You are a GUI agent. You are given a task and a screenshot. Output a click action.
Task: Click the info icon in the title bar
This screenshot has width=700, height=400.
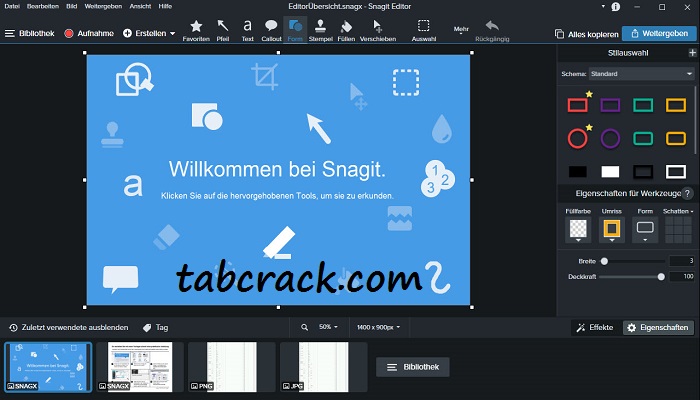(x=616, y=7)
